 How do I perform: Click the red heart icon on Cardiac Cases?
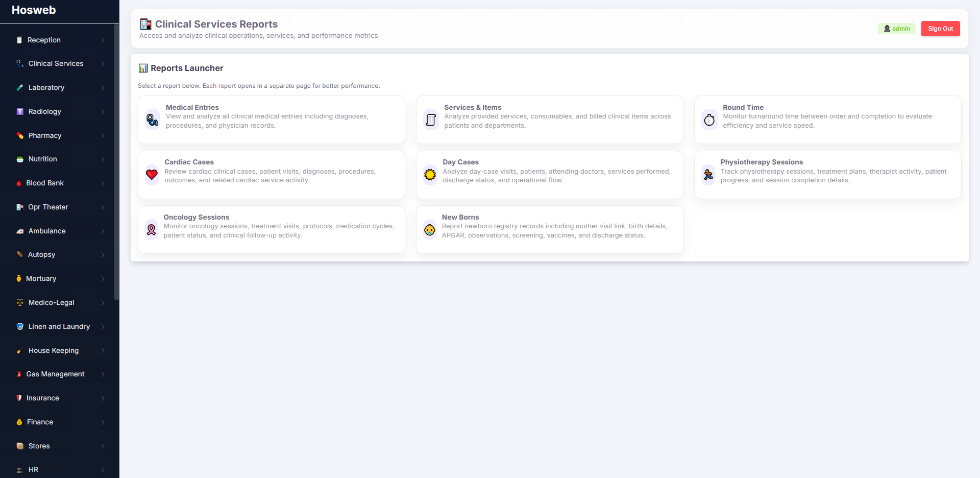(x=152, y=175)
